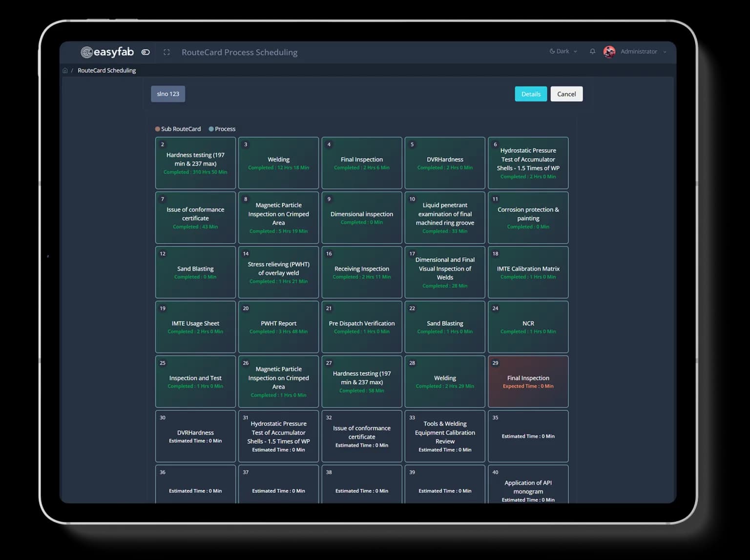
Task: Click the Process legend dot
Action: click(211, 129)
